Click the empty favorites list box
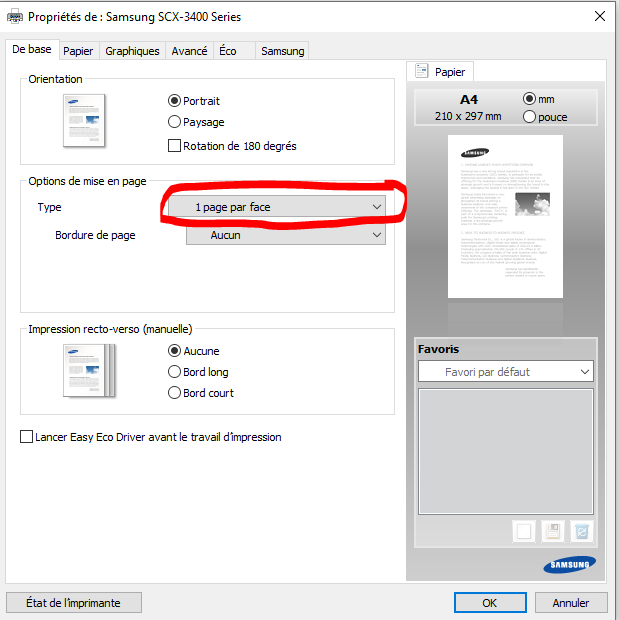 click(x=506, y=451)
